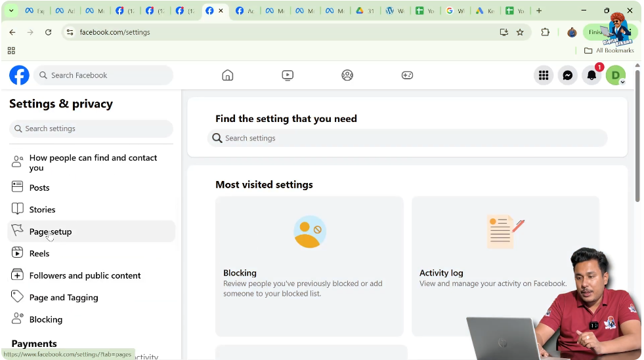Click the Payments section heading

[34, 344]
